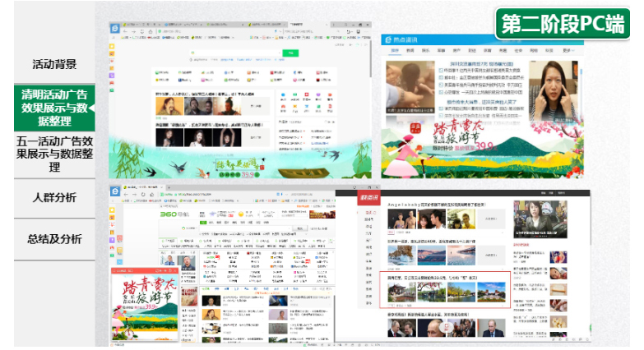Screen dimensions: 644x350
Task: Reload page in the bottom-left browser
Action: [143, 195]
